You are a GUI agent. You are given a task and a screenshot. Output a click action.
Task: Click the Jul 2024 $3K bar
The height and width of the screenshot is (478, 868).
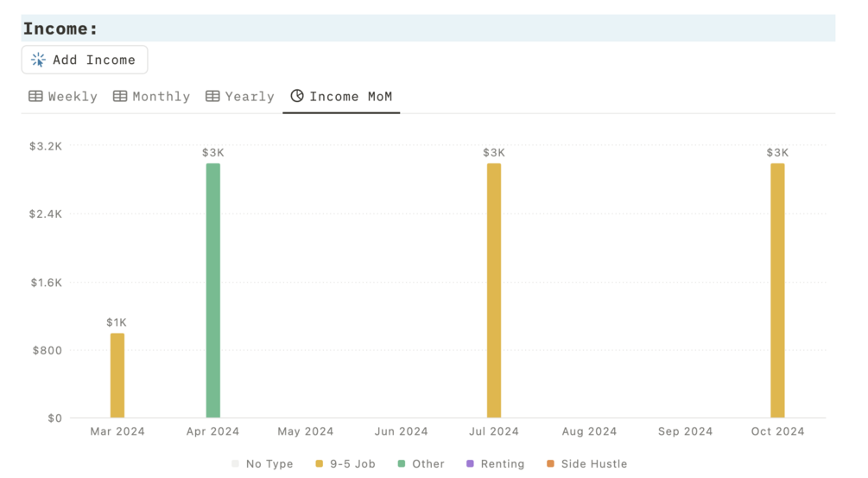pyautogui.click(x=494, y=290)
